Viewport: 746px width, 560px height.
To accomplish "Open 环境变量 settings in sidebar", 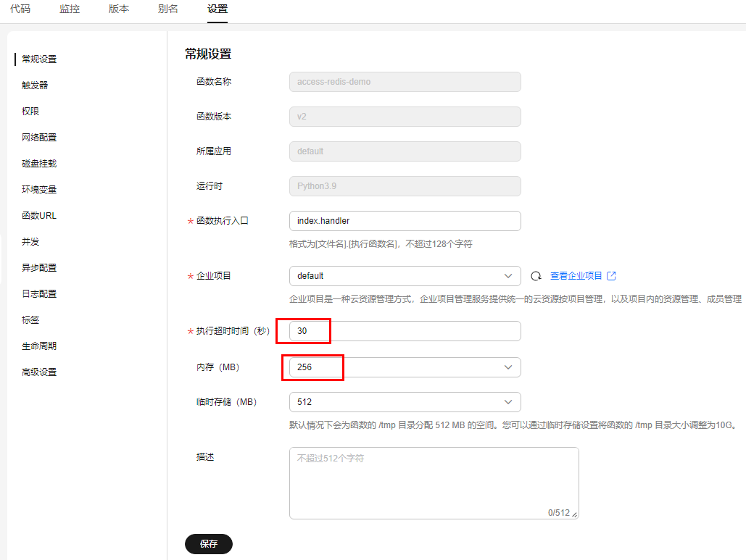I will [x=39, y=190].
